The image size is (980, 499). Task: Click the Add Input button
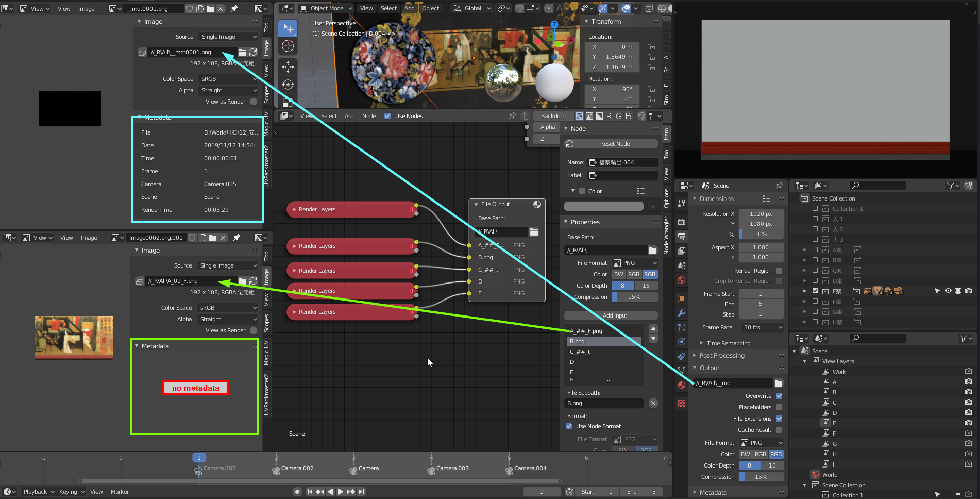click(x=611, y=315)
